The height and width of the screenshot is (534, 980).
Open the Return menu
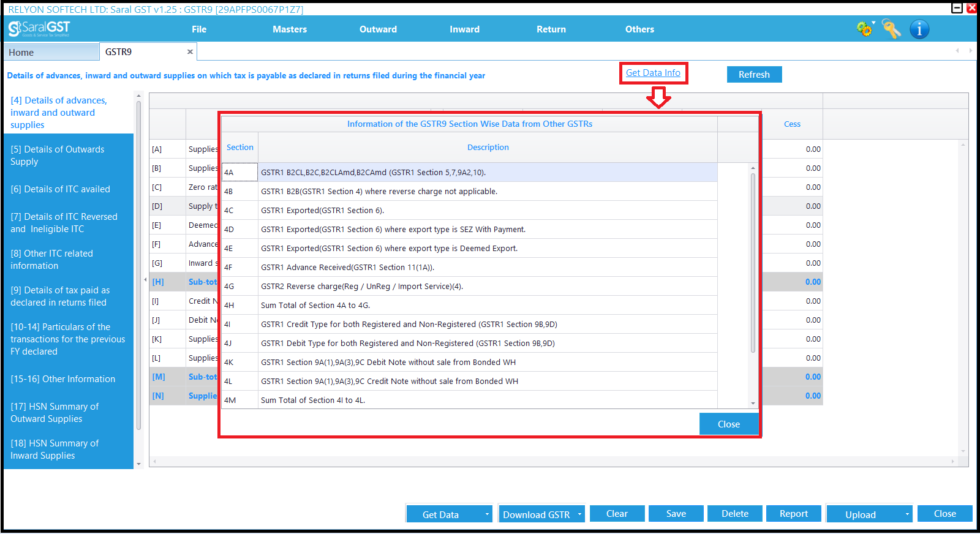[x=551, y=29]
